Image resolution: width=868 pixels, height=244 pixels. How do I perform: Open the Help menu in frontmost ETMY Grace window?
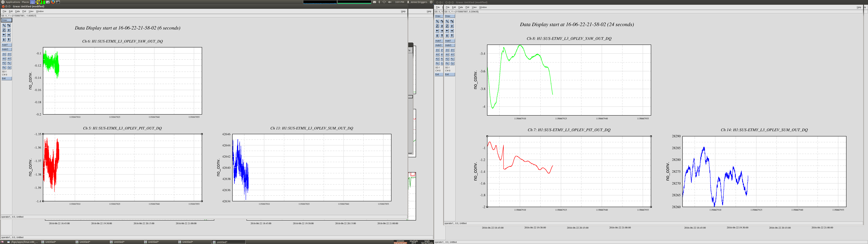click(x=859, y=7)
